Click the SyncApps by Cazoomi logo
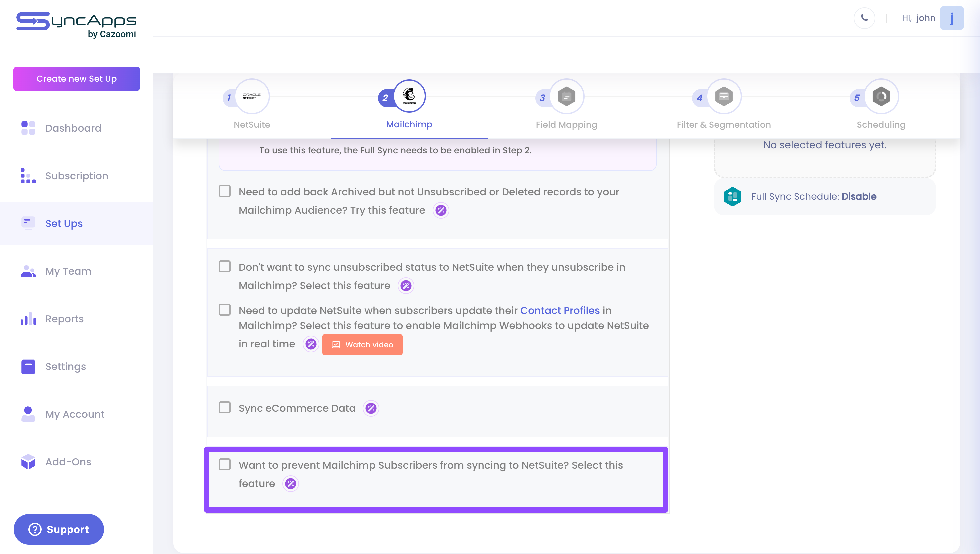 76,25
